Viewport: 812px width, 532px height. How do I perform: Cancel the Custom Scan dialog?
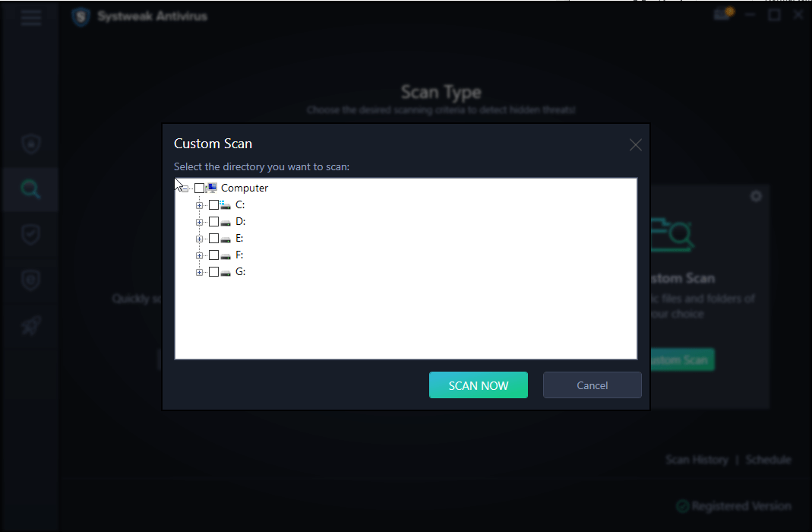592,385
